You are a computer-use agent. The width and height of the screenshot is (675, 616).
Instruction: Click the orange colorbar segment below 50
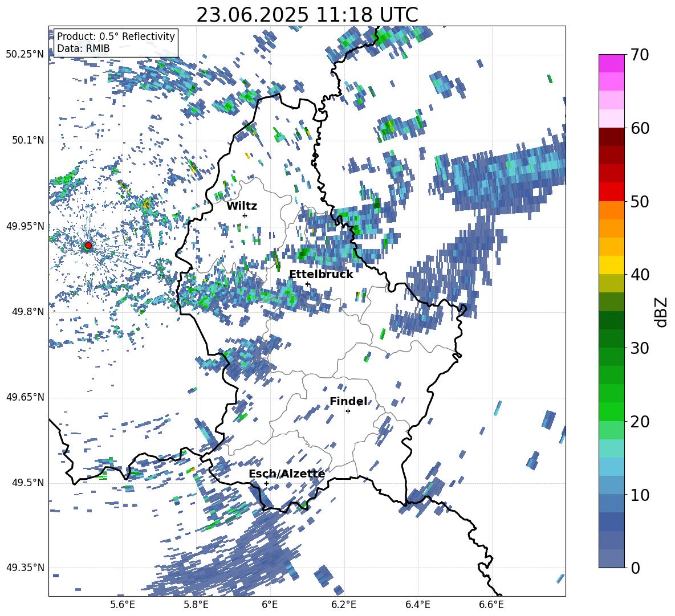[x=611, y=210]
